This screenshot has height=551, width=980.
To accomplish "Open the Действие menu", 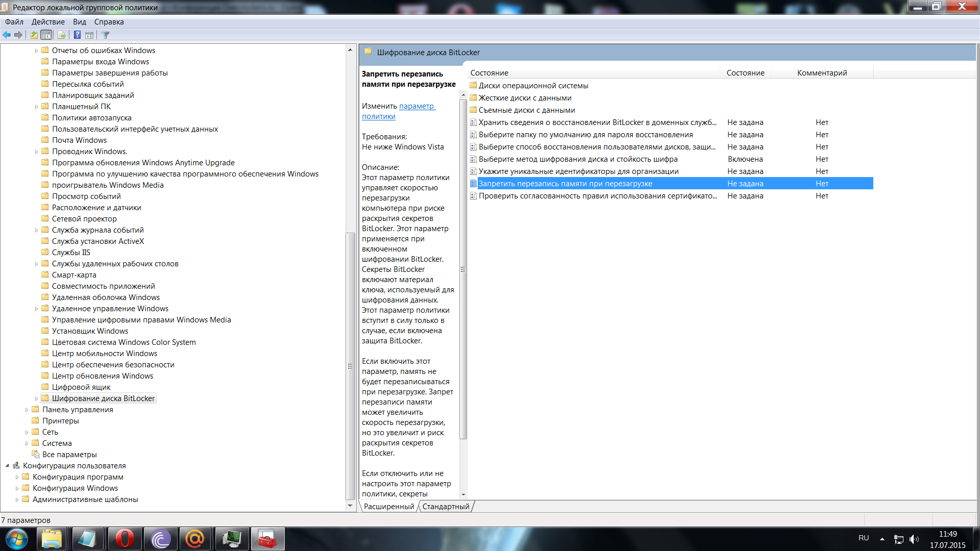I will pos(48,22).
